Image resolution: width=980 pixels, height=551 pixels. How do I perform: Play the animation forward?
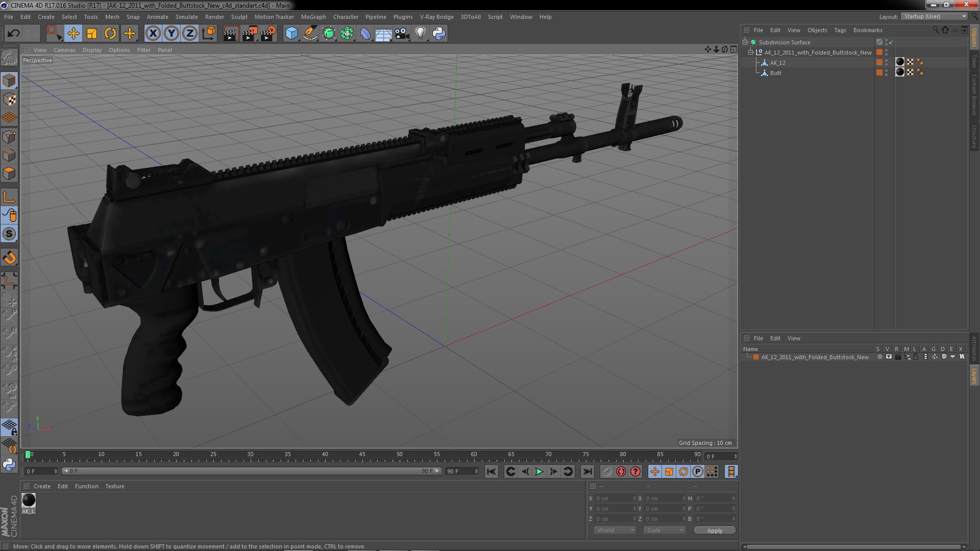[539, 472]
